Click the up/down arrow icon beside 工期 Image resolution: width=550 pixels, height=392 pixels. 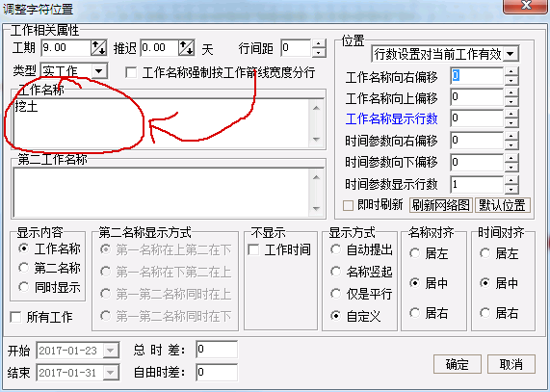coord(98,47)
